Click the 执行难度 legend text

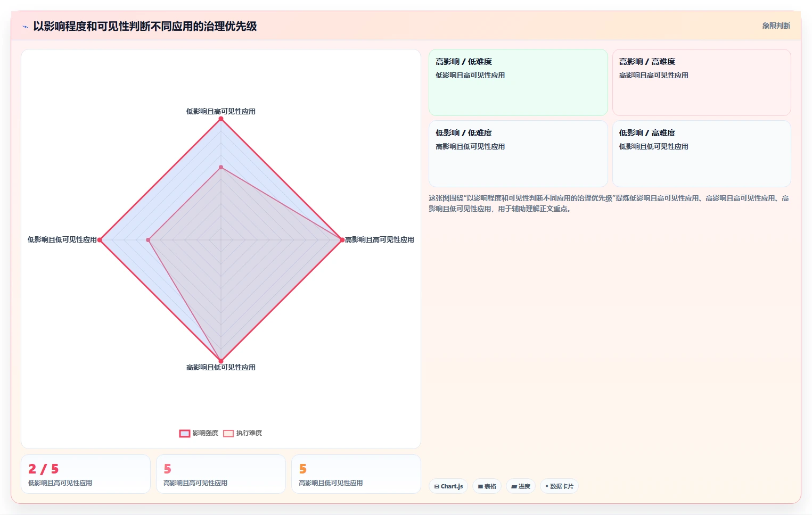point(249,433)
